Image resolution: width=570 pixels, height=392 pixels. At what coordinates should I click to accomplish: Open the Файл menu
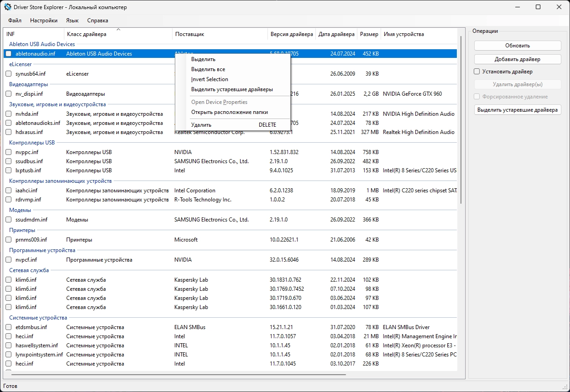tap(15, 21)
